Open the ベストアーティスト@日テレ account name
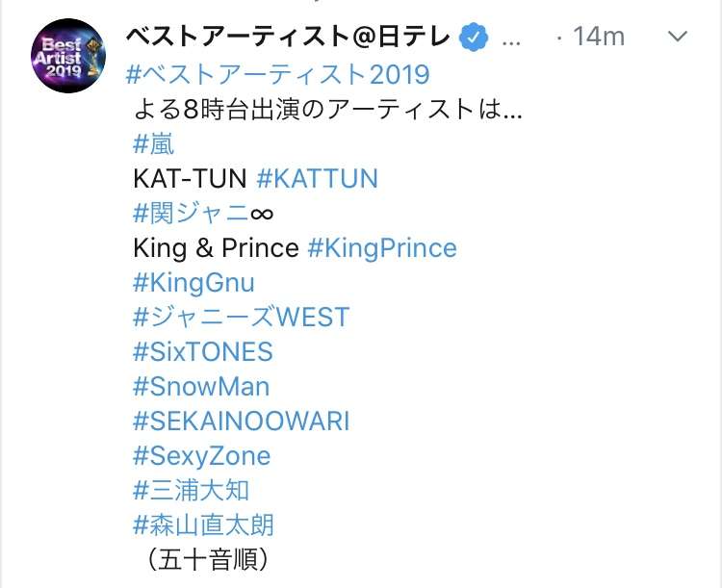The width and height of the screenshot is (722, 588). [x=287, y=37]
